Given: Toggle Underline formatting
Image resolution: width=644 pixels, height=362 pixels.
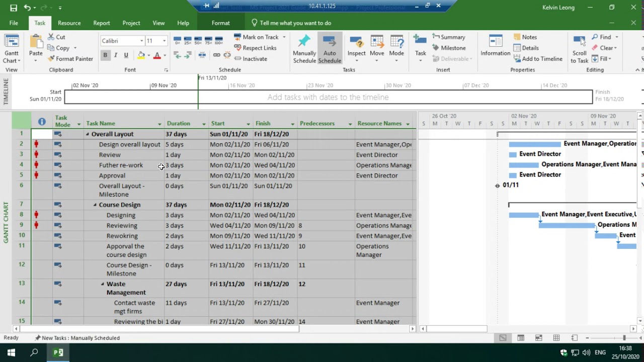Looking at the screenshot, I should tap(126, 55).
